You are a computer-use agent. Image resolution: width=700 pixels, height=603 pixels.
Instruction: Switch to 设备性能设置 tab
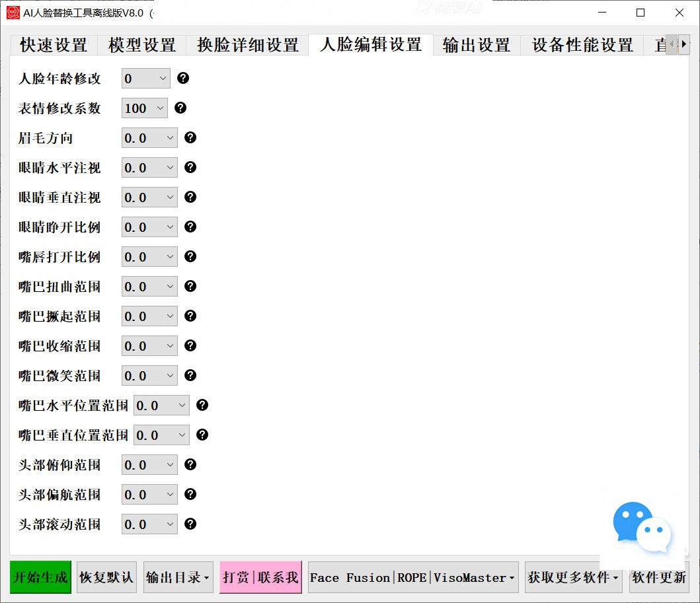click(582, 45)
